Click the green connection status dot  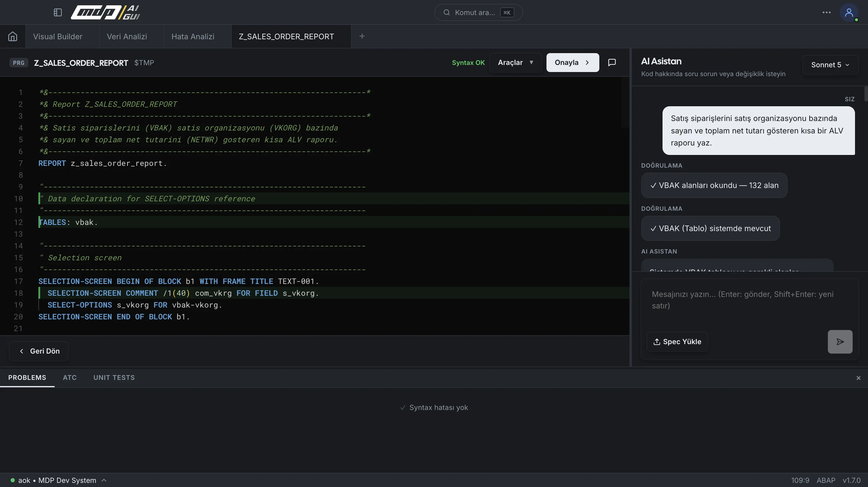click(12, 480)
